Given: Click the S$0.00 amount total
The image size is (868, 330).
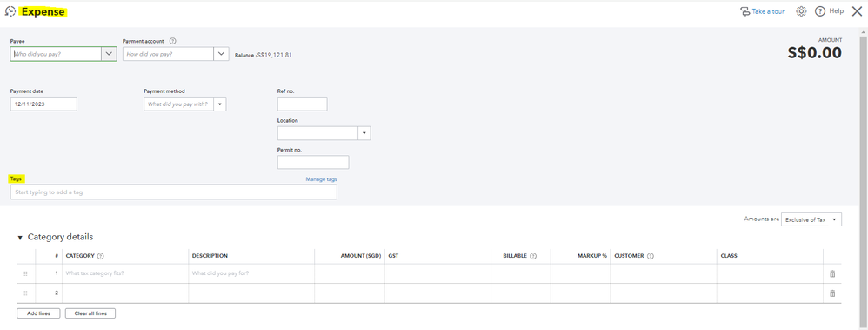Looking at the screenshot, I should point(814,53).
